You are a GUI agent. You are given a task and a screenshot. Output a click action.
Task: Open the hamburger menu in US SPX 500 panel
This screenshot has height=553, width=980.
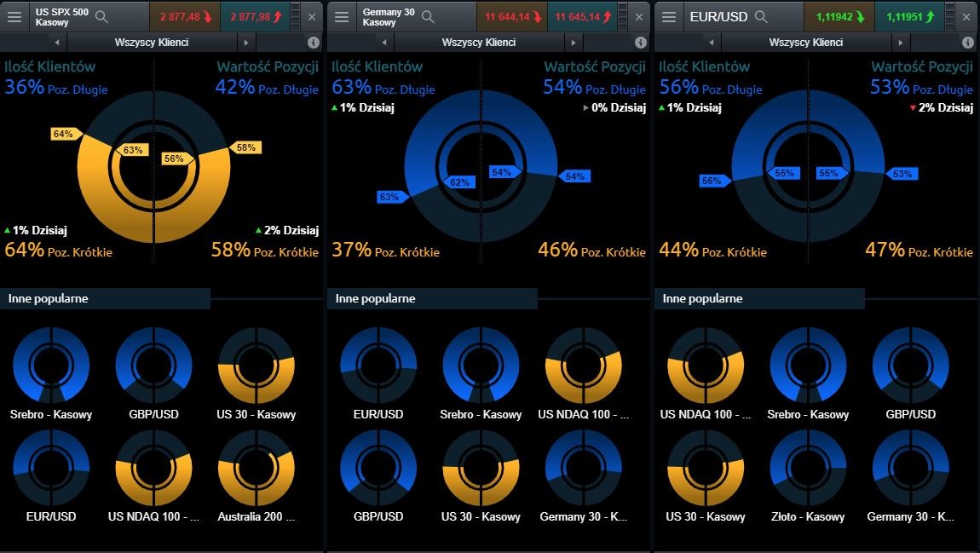pos(14,17)
